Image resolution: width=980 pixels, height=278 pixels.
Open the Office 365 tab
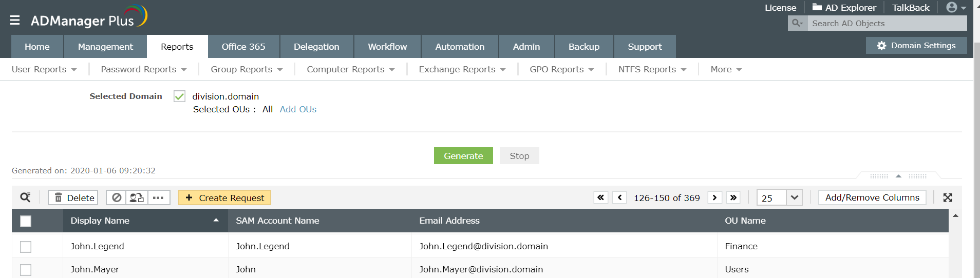(x=243, y=47)
